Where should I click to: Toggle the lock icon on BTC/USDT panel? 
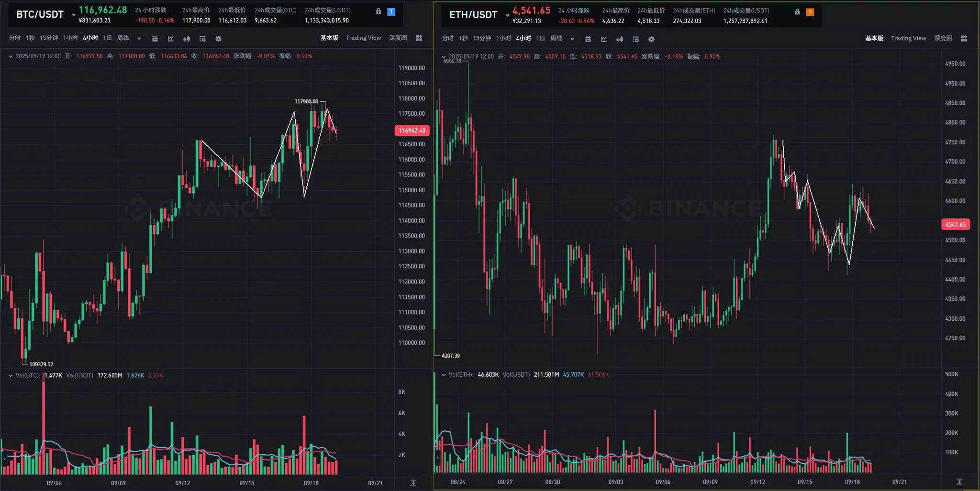(379, 11)
